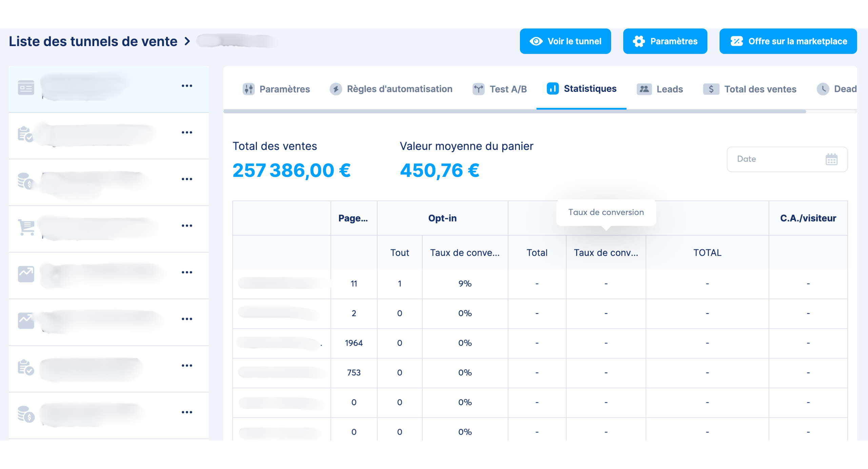The height and width of the screenshot is (469, 868).
Task: Open three-dot menu of first funnel step
Action: pyautogui.click(x=187, y=86)
